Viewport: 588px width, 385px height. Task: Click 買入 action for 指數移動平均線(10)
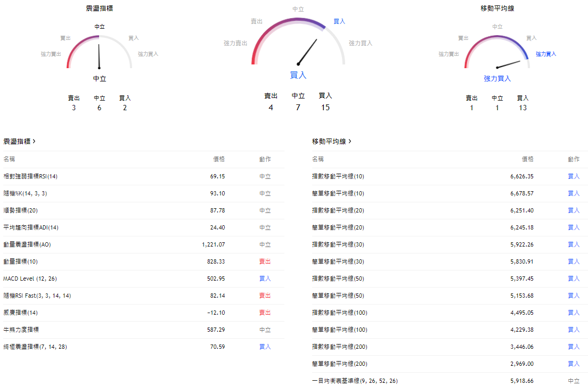pos(574,176)
